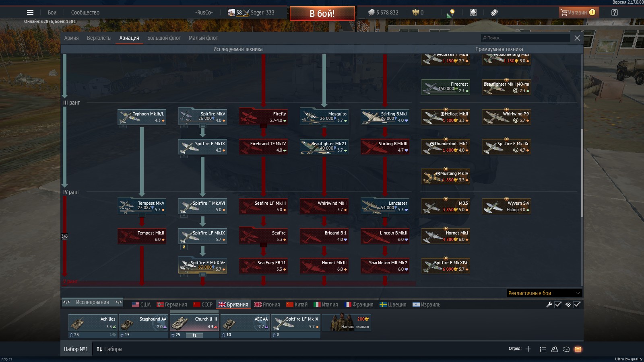Open Наборы presets list
The height and width of the screenshot is (362, 644).
coord(109,349)
